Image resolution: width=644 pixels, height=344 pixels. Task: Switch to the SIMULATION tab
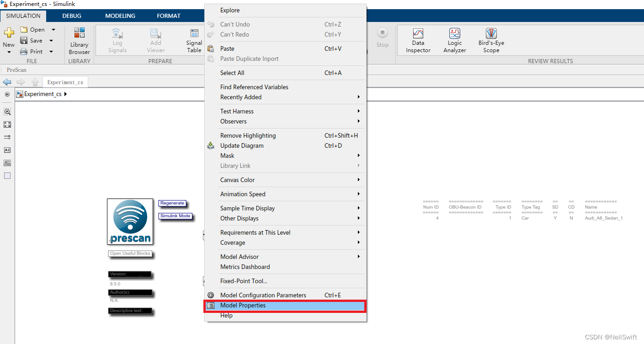click(x=23, y=16)
